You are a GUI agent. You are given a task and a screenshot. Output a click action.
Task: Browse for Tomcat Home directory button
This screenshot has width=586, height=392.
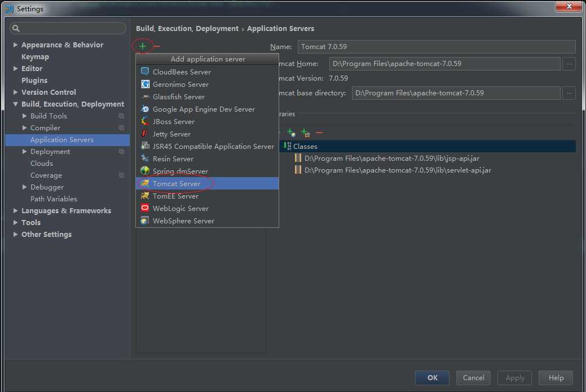(569, 64)
